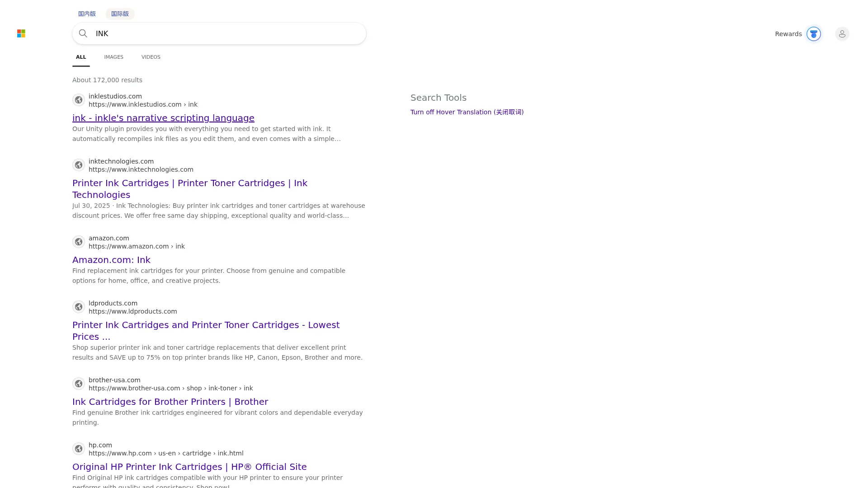Switch to the 国内版 tab

tap(87, 14)
